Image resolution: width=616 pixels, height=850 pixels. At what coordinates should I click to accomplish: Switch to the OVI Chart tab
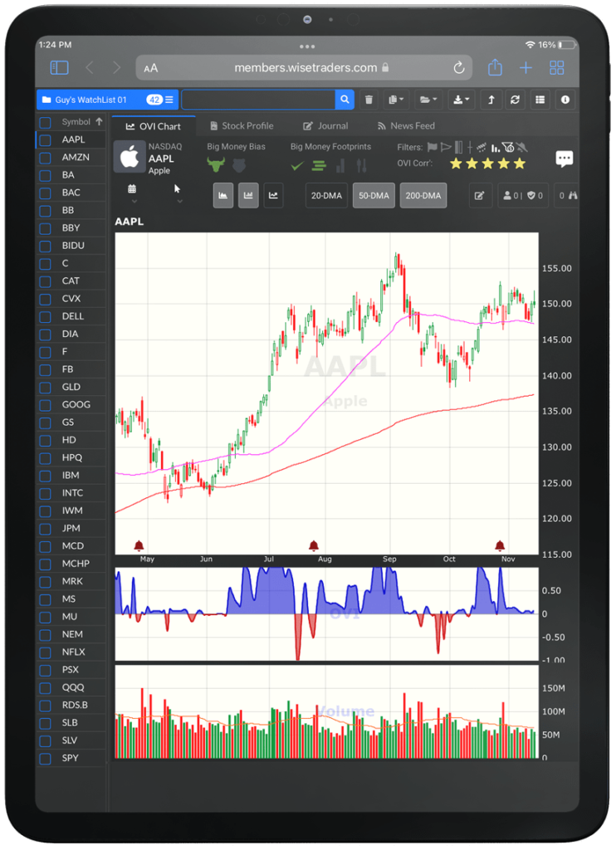154,126
